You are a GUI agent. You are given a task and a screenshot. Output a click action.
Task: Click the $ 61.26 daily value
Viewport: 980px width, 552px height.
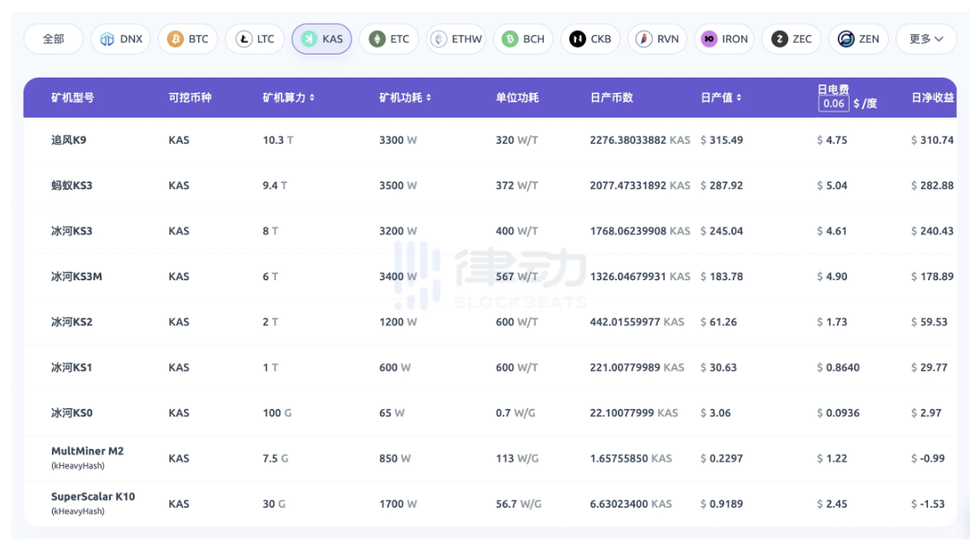[718, 322]
